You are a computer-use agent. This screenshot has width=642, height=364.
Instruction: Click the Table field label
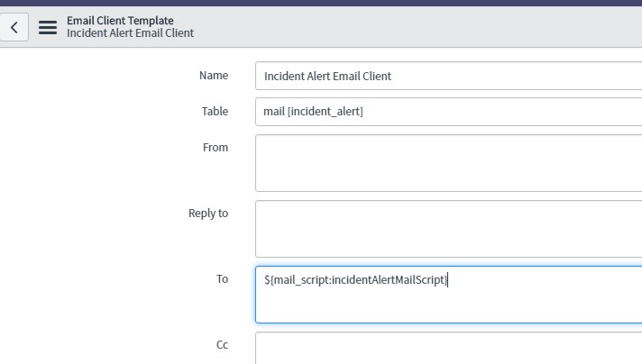tap(215, 111)
